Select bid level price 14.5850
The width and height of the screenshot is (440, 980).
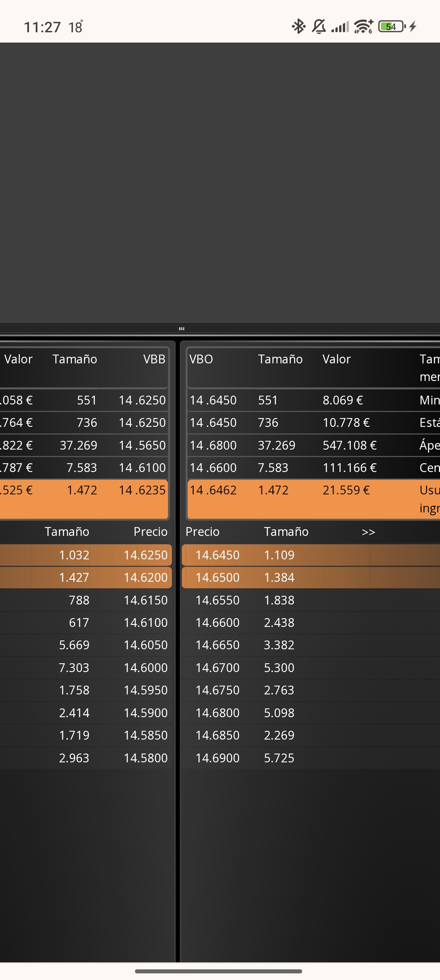point(146,736)
